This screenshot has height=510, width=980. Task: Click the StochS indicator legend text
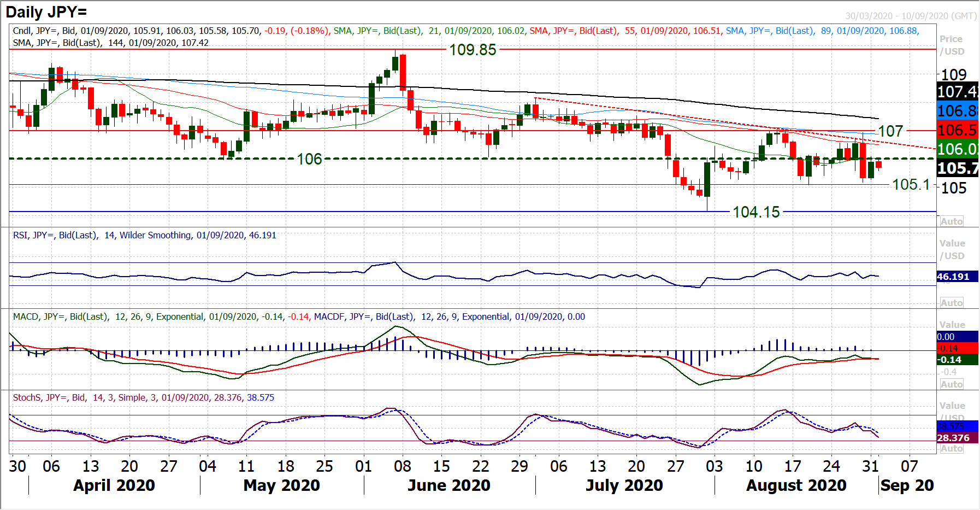(144, 397)
